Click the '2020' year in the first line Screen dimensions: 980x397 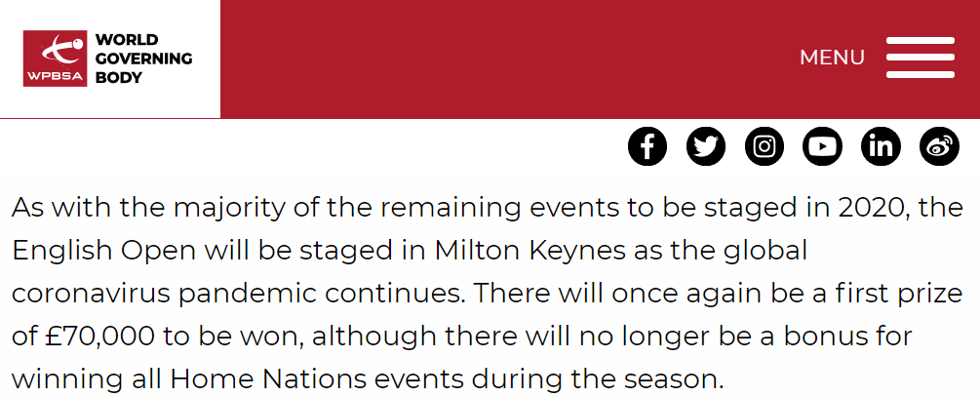tap(874, 208)
